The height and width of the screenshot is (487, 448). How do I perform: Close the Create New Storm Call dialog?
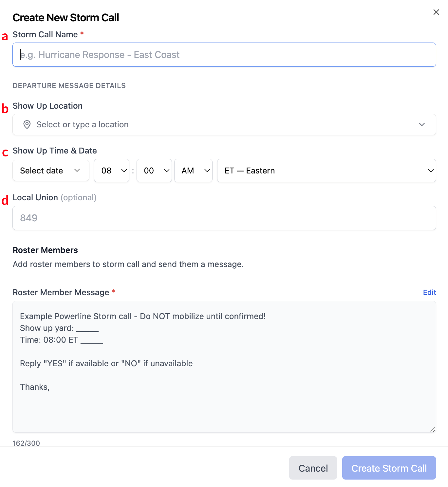tap(436, 12)
